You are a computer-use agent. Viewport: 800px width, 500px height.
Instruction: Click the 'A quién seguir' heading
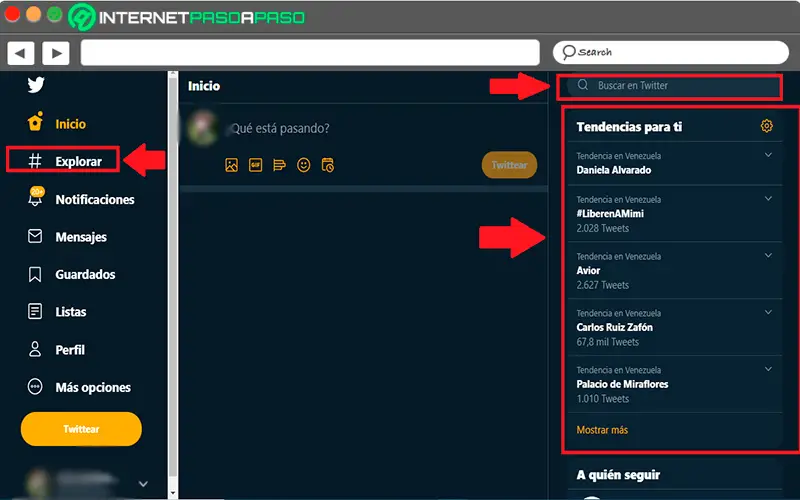pyautogui.click(x=618, y=475)
